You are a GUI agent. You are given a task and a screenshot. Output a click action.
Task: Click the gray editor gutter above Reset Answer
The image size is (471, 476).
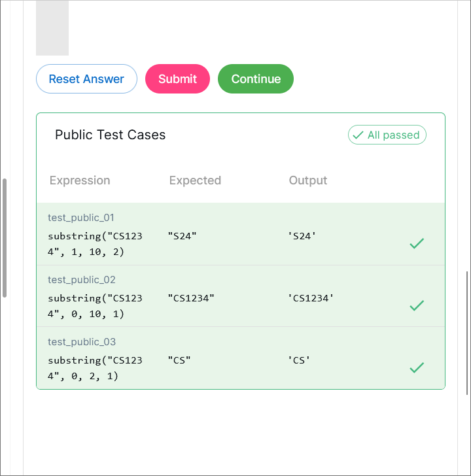click(52, 27)
